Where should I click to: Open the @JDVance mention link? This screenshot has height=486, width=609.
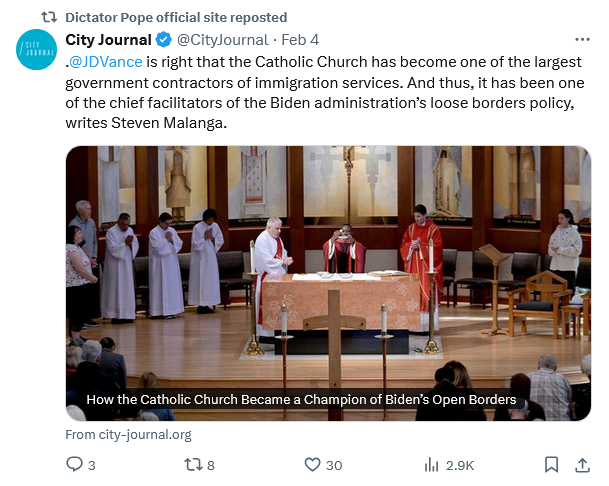tap(107, 62)
